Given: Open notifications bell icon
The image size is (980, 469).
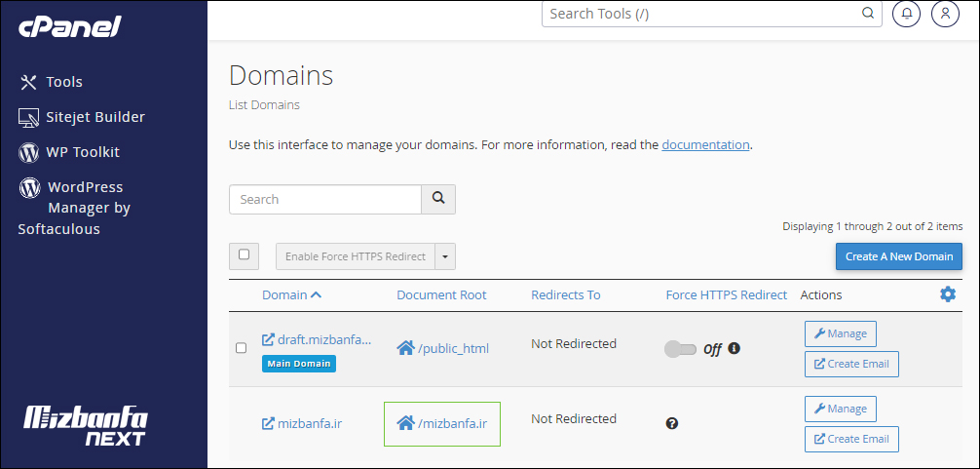Looking at the screenshot, I should click(x=906, y=13).
